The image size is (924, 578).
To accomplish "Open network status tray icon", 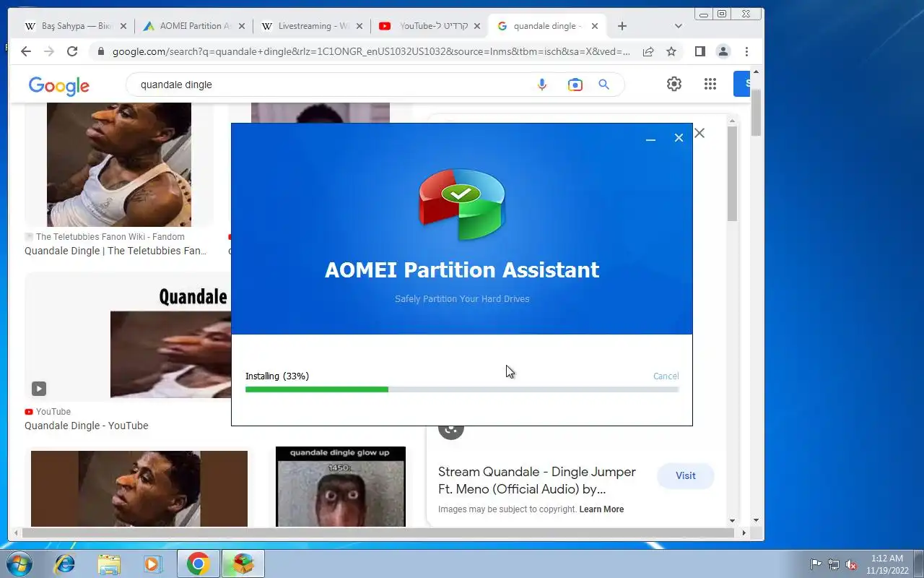I will (x=834, y=564).
